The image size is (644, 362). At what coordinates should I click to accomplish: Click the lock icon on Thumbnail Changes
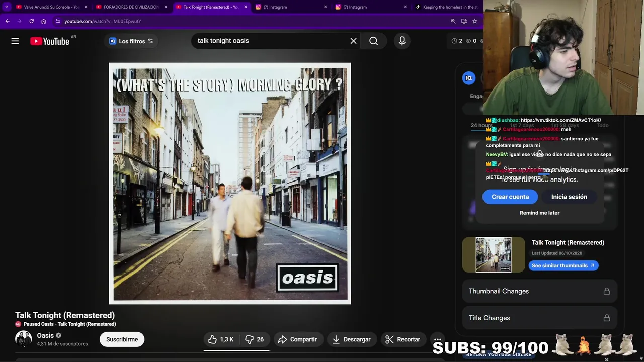pyautogui.click(x=607, y=291)
